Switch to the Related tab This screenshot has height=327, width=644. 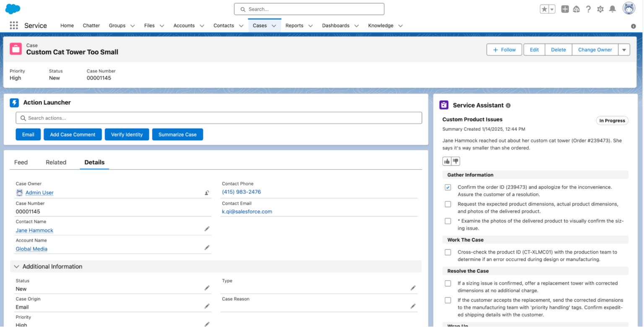coord(56,162)
